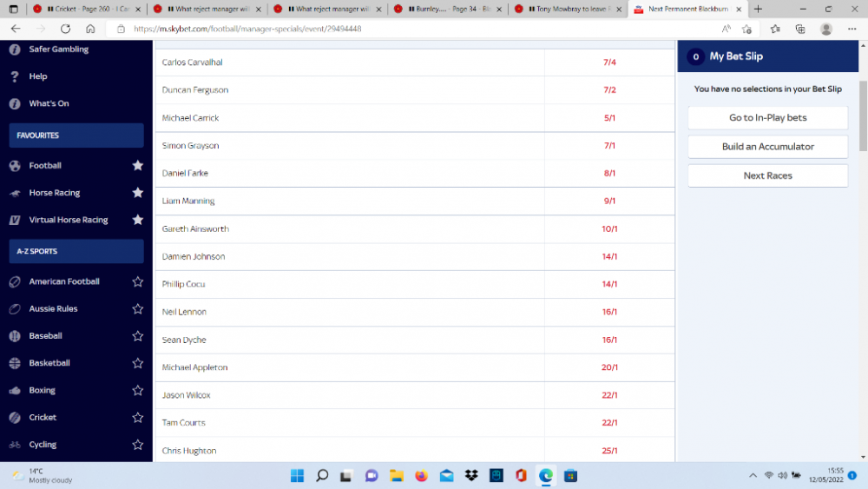Click the Cycling sidebar icon

click(15, 445)
